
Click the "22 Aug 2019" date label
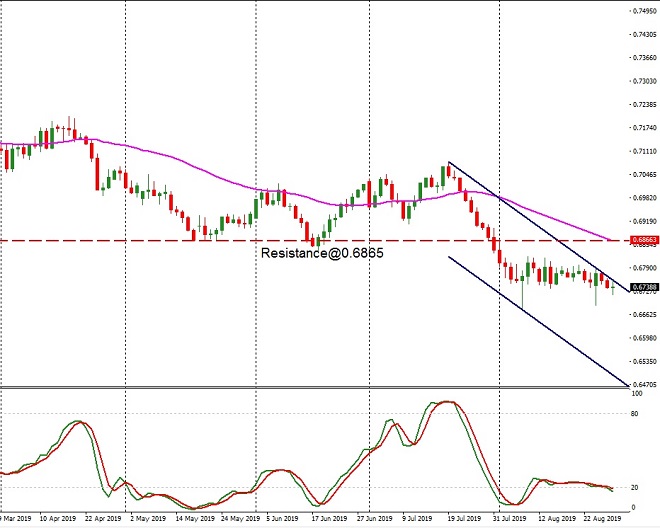click(x=602, y=518)
